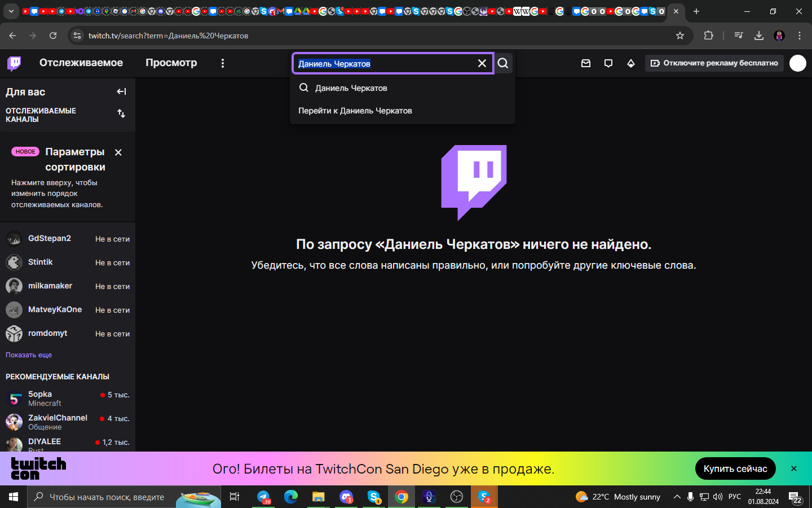812x508 pixels.
Task: Click Показать еще link
Action: 29,355
